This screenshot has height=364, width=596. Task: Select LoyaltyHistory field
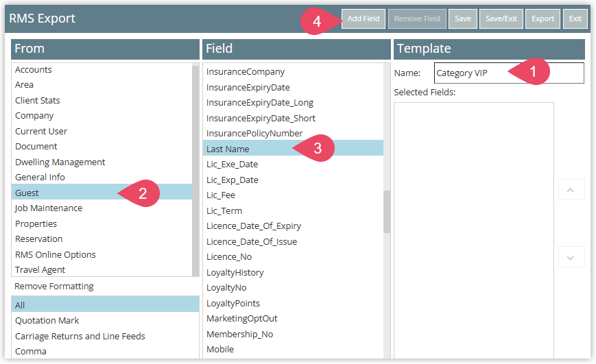(293, 272)
